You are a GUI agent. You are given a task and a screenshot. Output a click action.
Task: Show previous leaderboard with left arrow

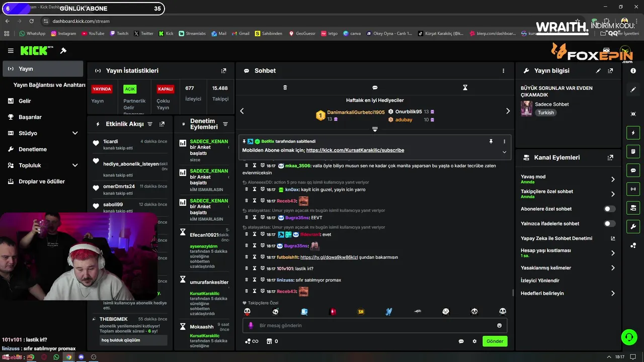pos(242,111)
